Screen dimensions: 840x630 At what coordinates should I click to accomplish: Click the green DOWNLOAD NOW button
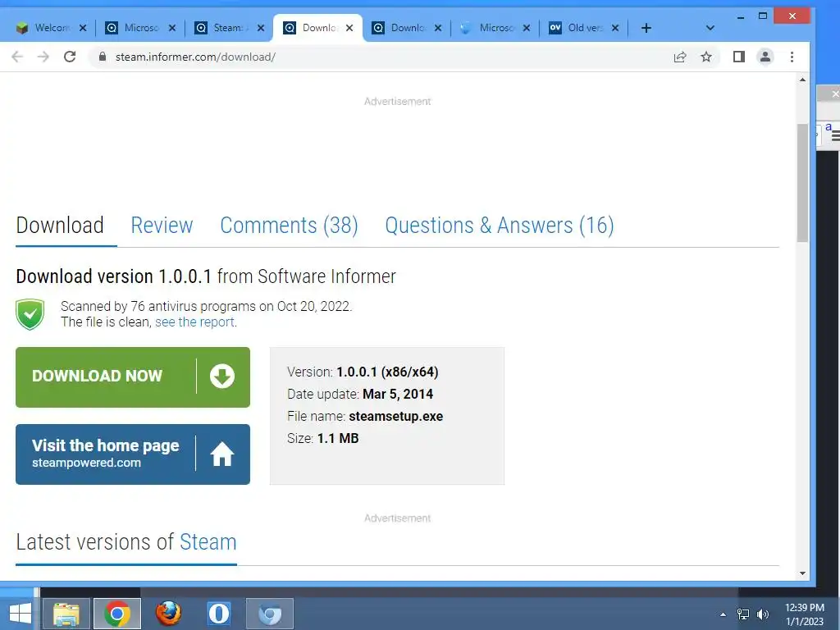[133, 377]
